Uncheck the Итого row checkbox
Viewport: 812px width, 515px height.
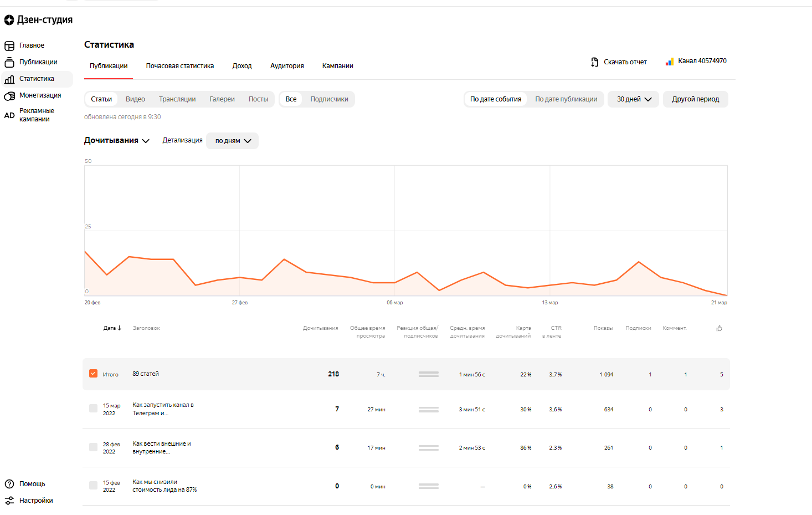tap(93, 374)
